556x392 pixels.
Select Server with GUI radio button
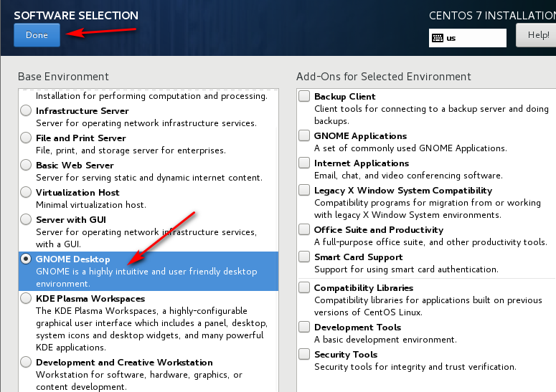click(26, 219)
